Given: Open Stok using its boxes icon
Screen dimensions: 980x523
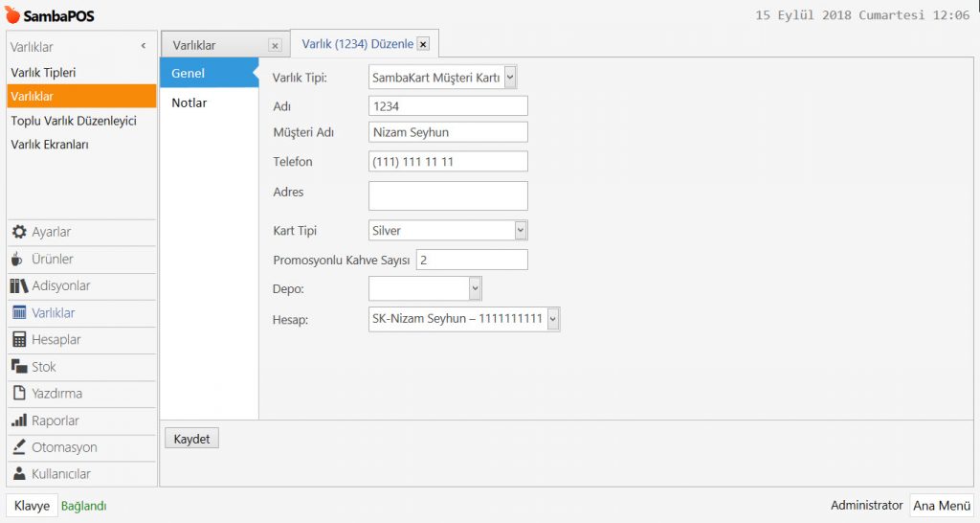Looking at the screenshot, I should click(x=19, y=366).
